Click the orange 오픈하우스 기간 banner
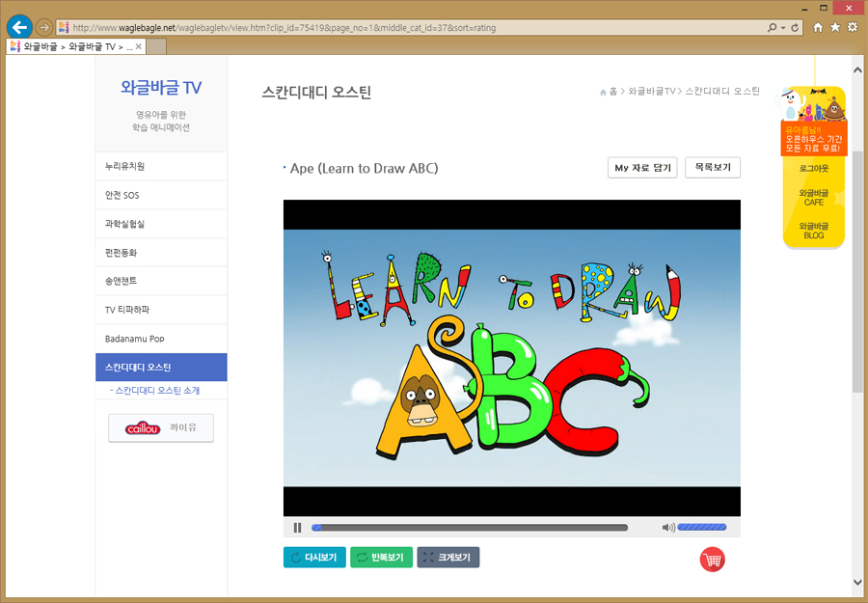Viewport: 868px width, 603px height. click(x=814, y=140)
